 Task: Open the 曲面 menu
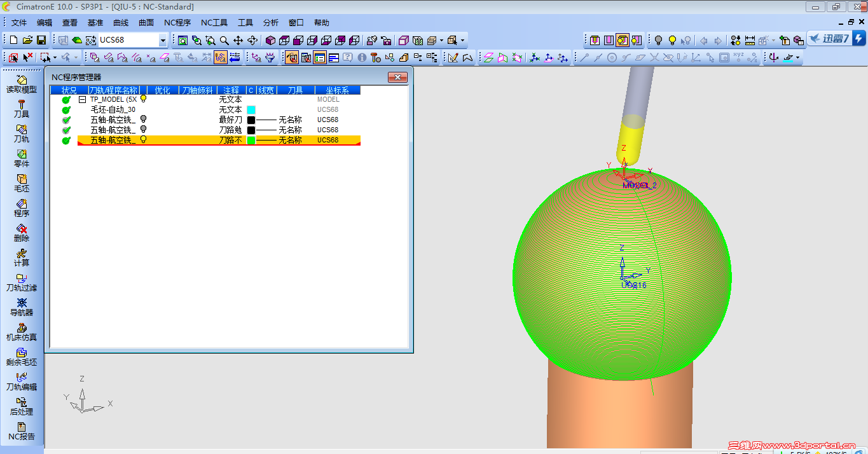[x=146, y=23]
